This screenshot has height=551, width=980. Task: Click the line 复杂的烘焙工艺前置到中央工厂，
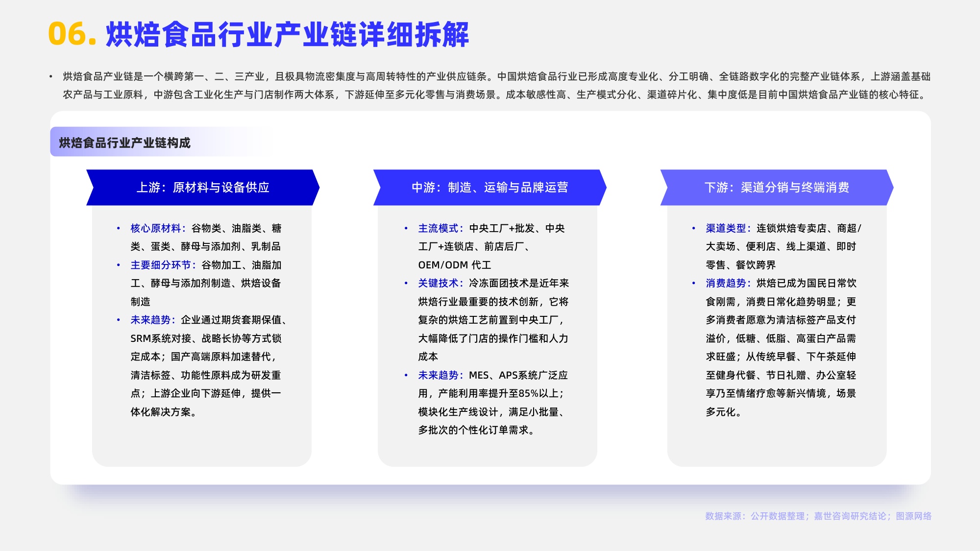point(491,320)
